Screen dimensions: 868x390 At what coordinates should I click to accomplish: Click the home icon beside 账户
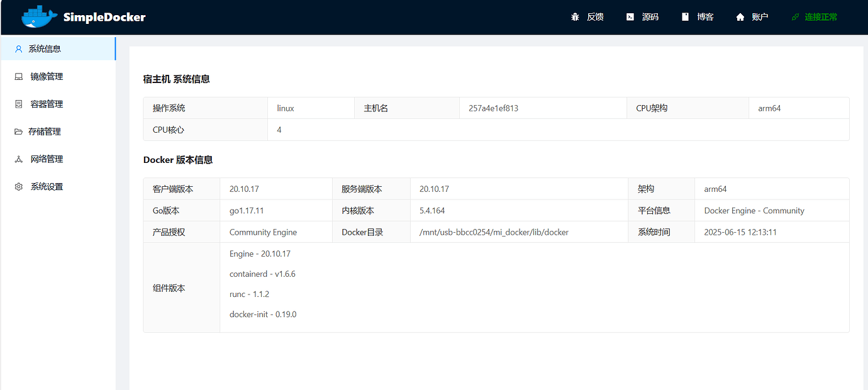(740, 17)
